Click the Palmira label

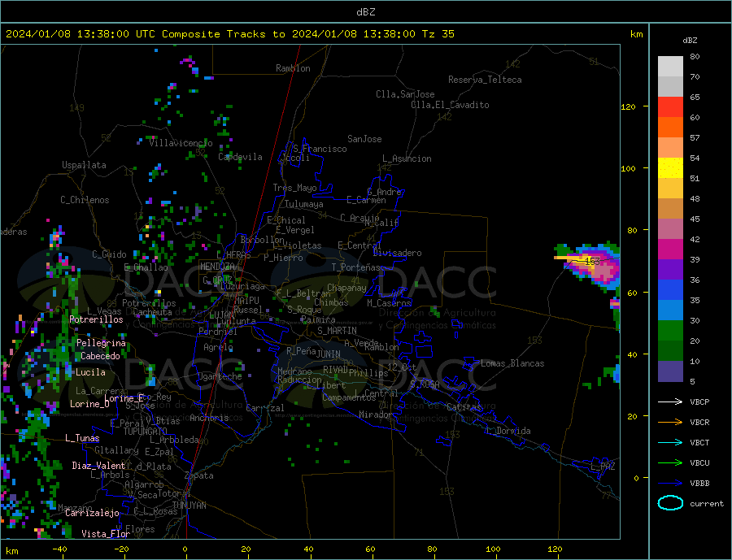pyautogui.click(x=318, y=319)
